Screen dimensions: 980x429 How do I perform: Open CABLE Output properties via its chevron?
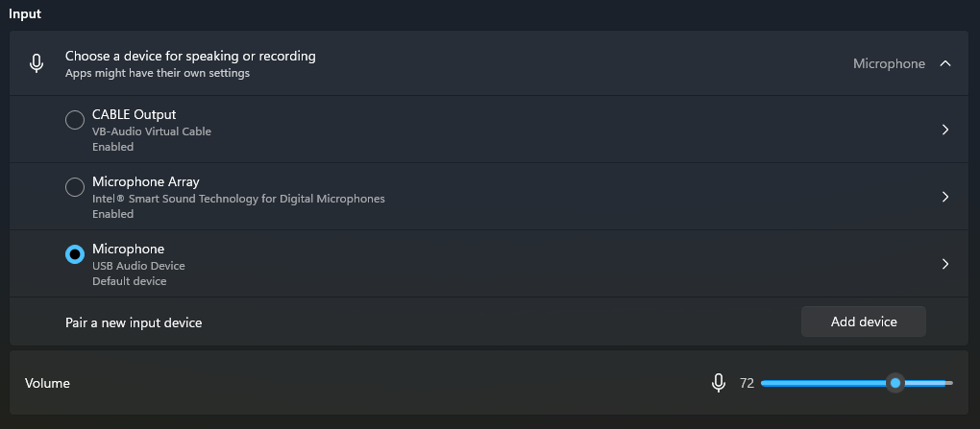coord(945,130)
